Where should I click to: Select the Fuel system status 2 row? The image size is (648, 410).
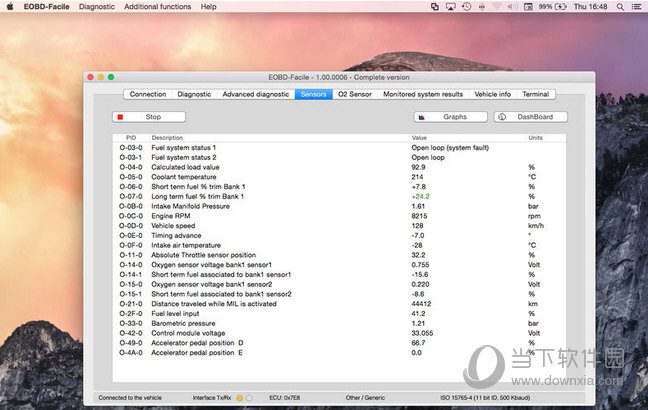339,157
